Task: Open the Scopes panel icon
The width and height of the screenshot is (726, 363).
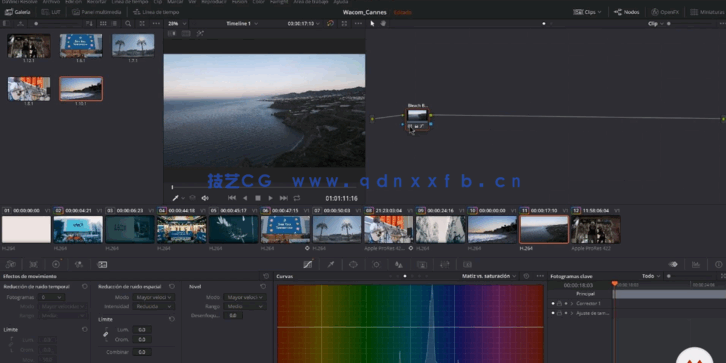Action: [696, 264]
